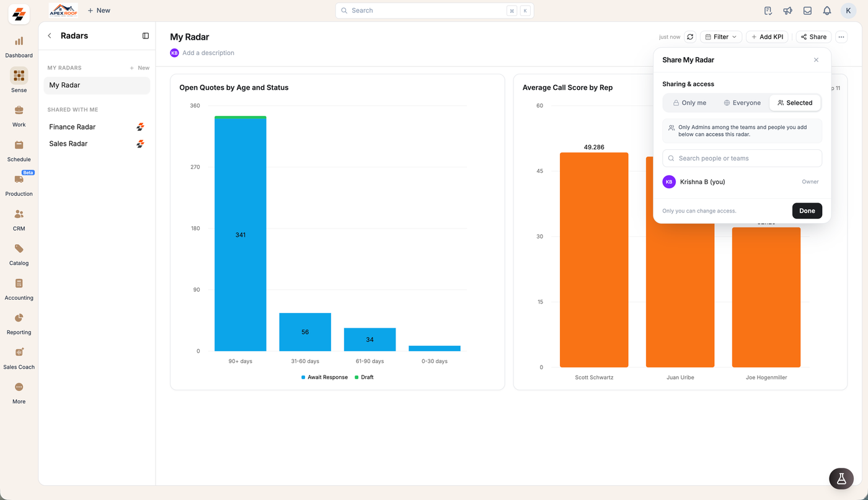Open the notifications bell icon

tap(827, 11)
